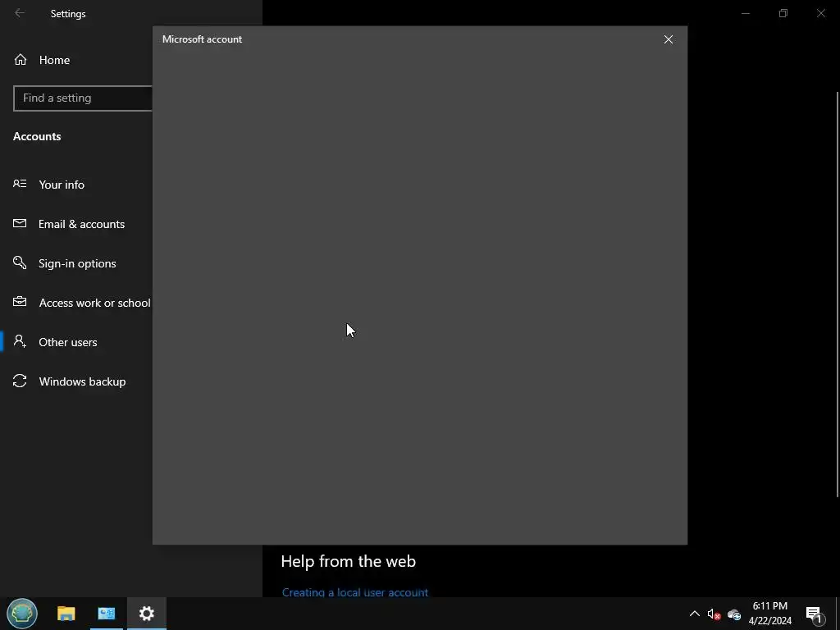Open File Explorer from taskbar

(x=66, y=614)
